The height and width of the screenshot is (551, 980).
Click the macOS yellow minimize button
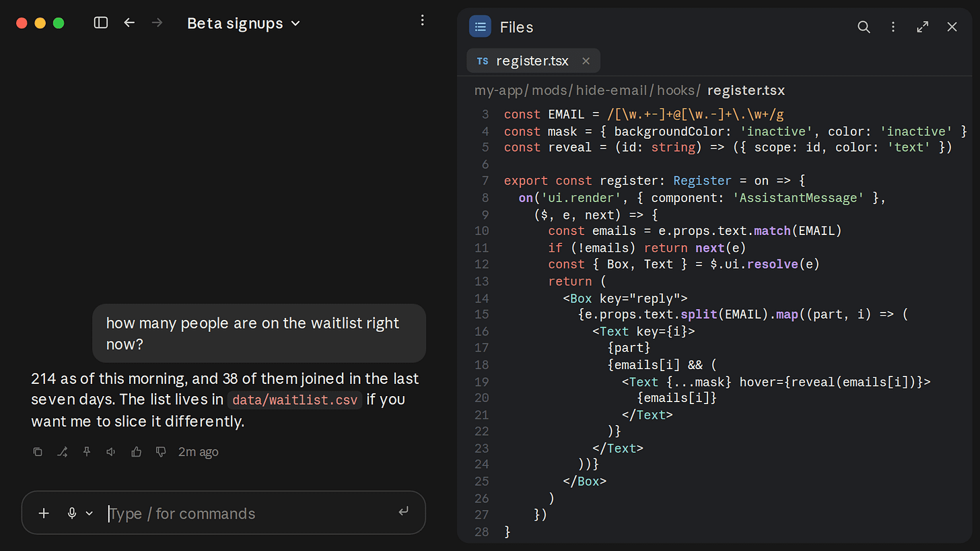click(x=40, y=23)
